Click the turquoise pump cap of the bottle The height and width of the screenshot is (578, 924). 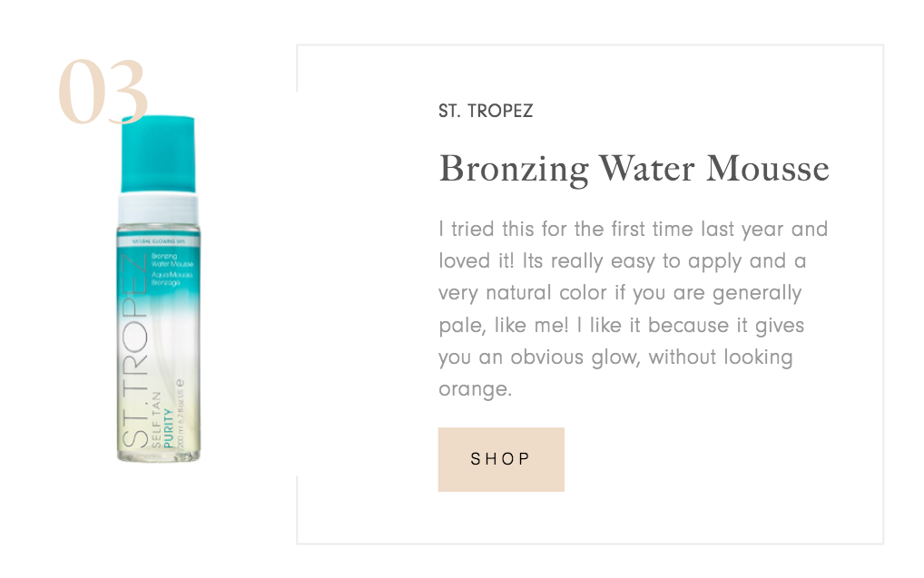[x=158, y=152]
